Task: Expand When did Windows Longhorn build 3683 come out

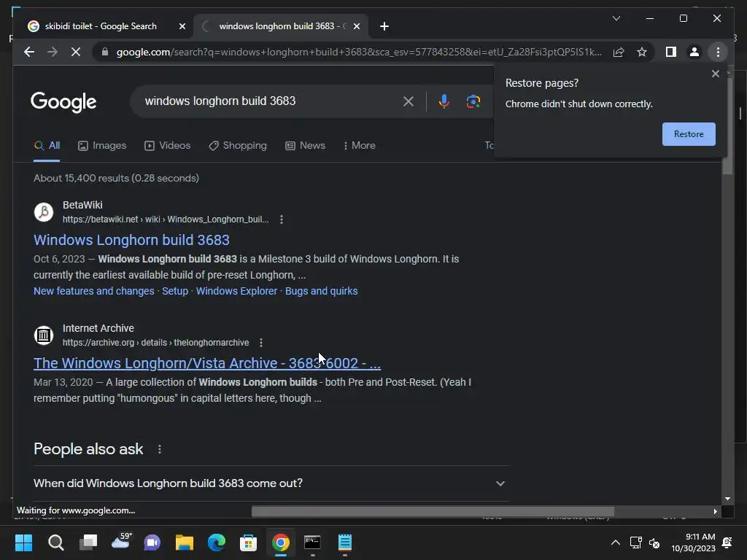Action: point(271,483)
